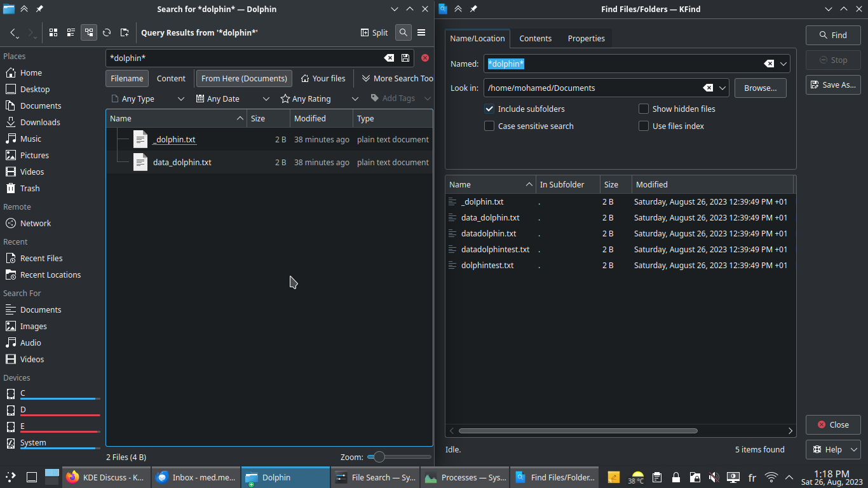Switch Dolphin to Icons view mode
The image size is (868, 488).
coord(53,32)
